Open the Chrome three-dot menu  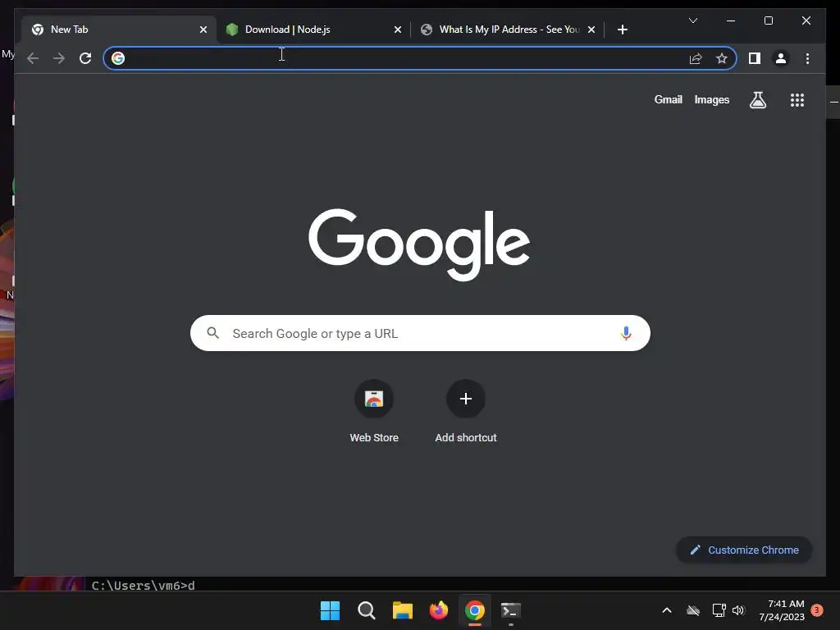click(807, 58)
